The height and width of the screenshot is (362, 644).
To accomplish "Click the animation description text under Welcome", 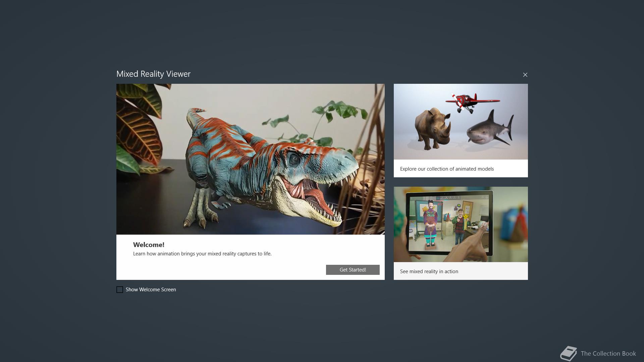I will (202, 254).
